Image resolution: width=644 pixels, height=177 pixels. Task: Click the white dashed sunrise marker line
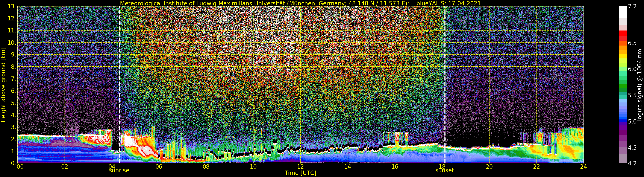pos(119,85)
